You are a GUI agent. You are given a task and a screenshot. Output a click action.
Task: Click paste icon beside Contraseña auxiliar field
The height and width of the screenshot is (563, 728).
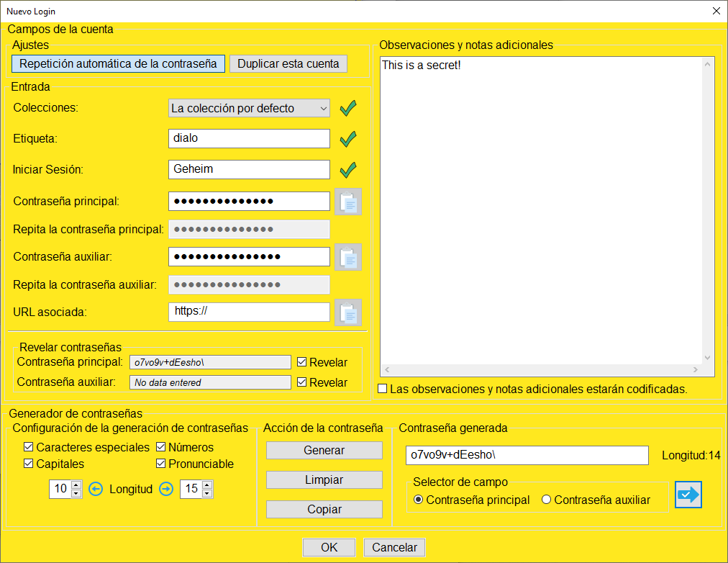pos(348,257)
